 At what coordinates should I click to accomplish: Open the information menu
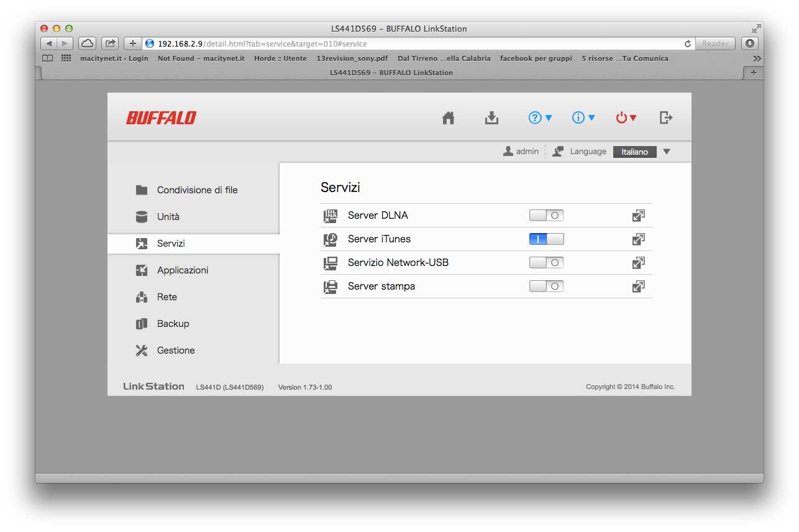[x=583, y=117]
